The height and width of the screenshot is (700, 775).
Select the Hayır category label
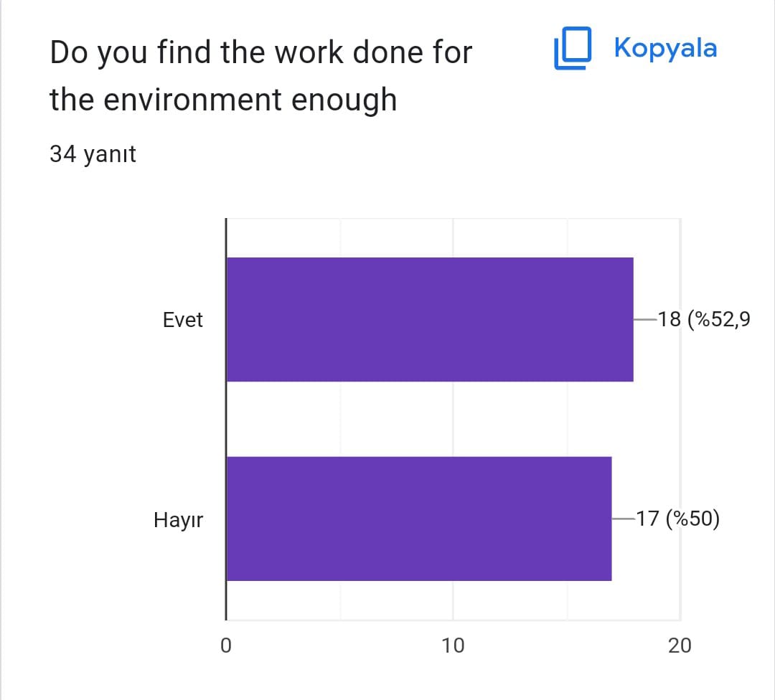179,519
